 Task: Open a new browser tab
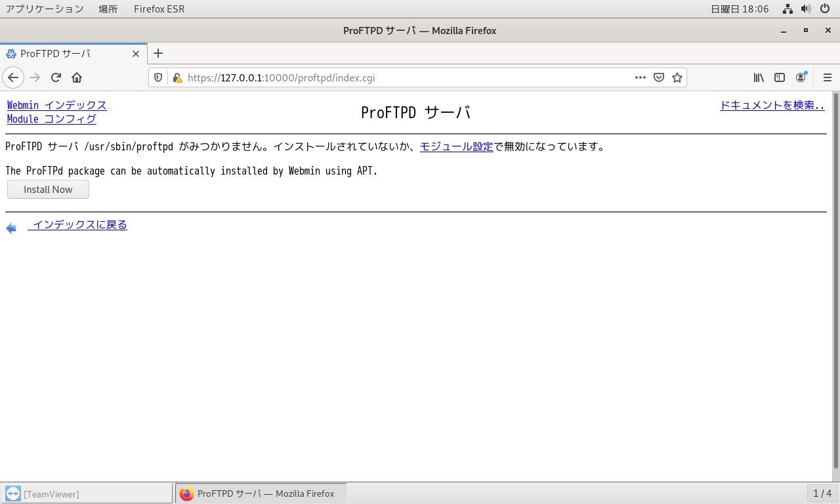click(x=158, y=54)
